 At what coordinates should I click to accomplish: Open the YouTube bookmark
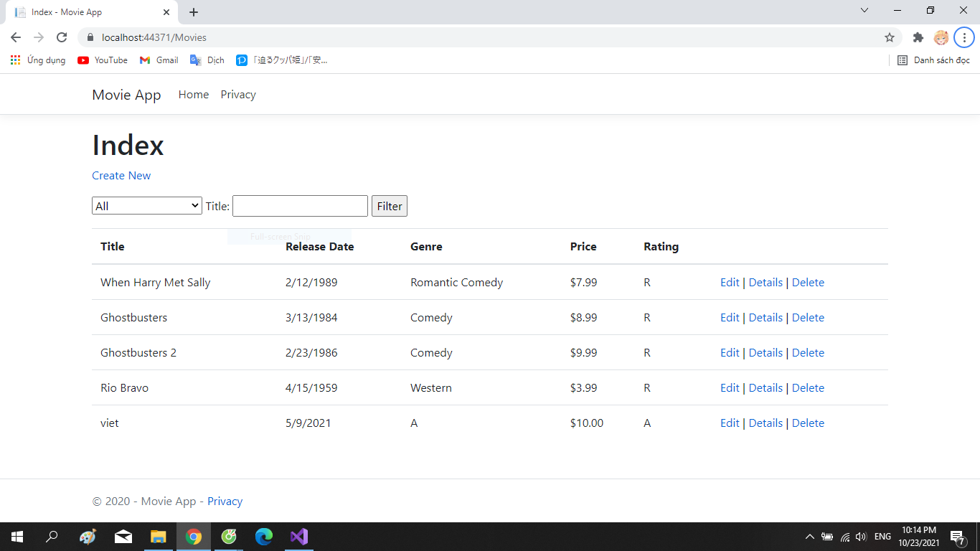click(102, 60)
